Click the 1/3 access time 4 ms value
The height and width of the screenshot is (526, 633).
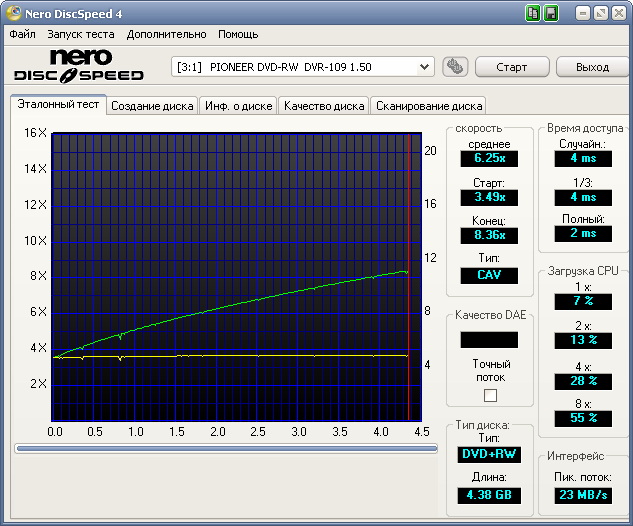tap(583, 197)
